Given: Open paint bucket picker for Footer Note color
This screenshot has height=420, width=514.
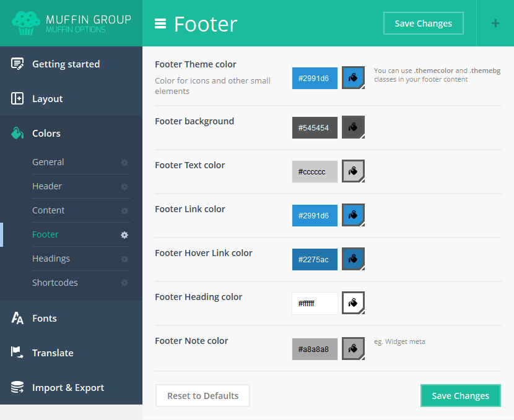Looking at the screenshot, I should [353, 348].
